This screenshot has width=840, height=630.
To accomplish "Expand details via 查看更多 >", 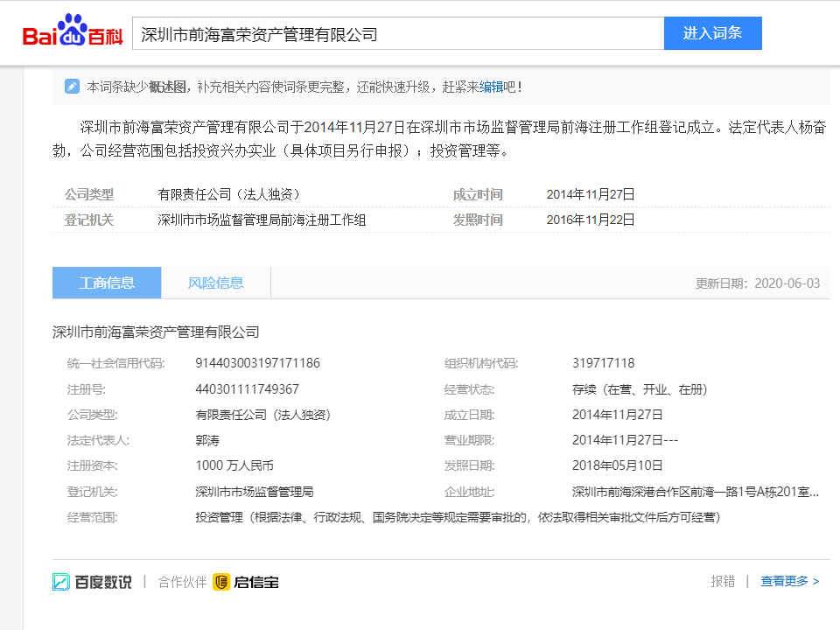I will (x=789, y=581).
